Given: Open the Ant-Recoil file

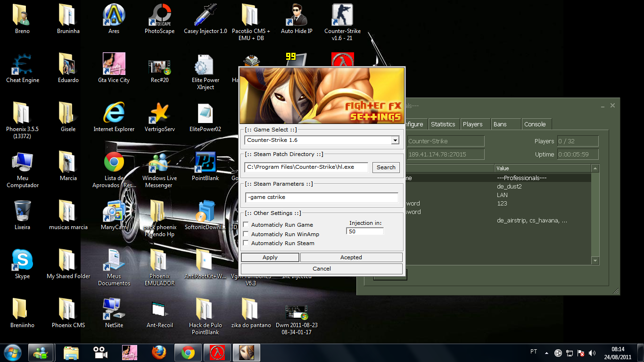Looking at the screenshot, I should pos(159,313).
